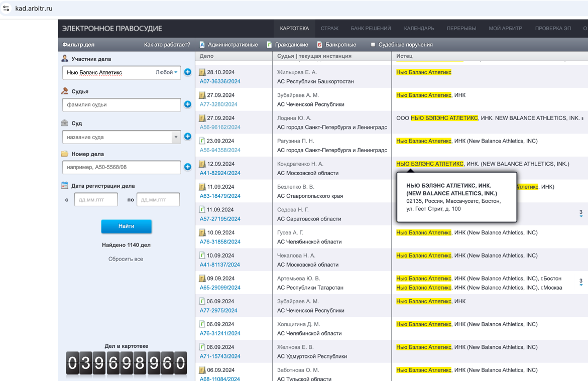Click the judge surname input field
The height and width of the screenshot is (381, 588).
122,104
